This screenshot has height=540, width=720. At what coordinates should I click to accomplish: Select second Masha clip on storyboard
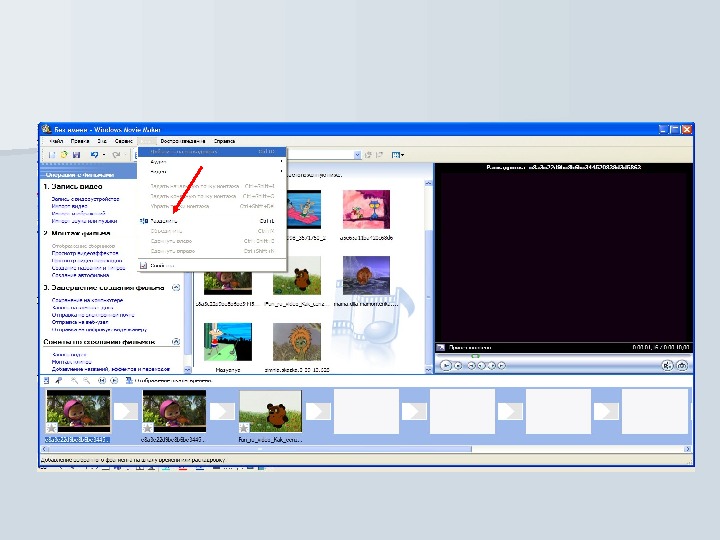coord(174,411)
